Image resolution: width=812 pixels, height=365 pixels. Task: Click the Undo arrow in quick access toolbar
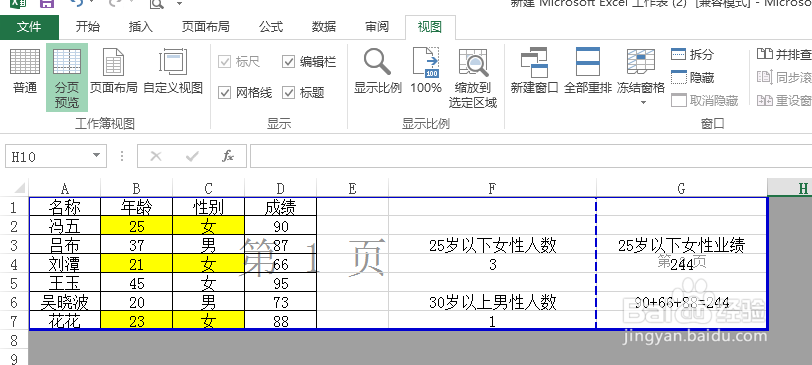(x=77, y=3)
